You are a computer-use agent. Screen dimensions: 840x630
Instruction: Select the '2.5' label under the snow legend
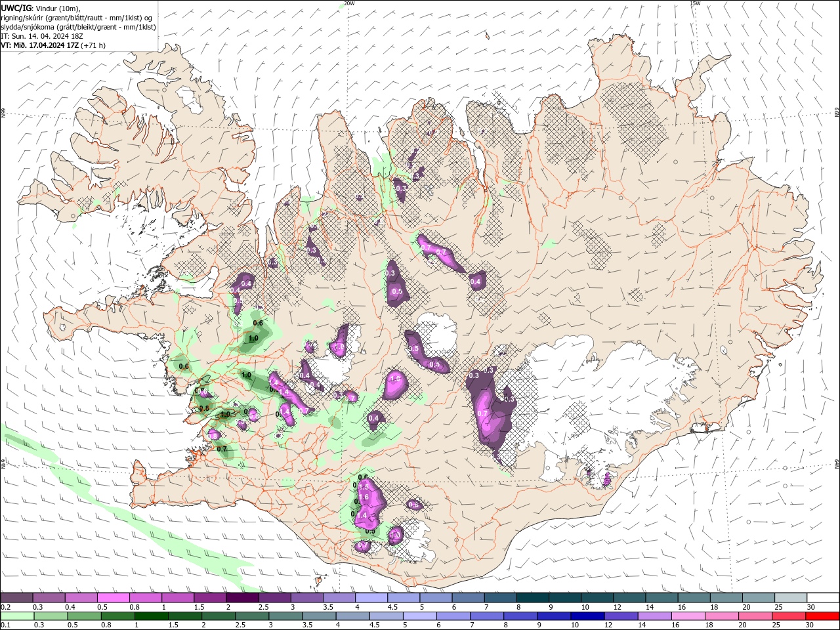263,607
